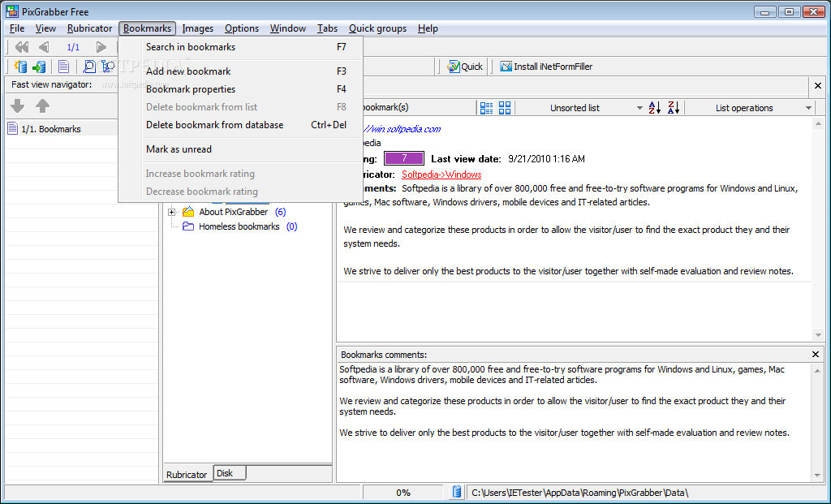Image resolution: width=831 pixels, height=504 pixels.
Task: Switch to the detailed list view icon
Action: (x=486, y=108)
